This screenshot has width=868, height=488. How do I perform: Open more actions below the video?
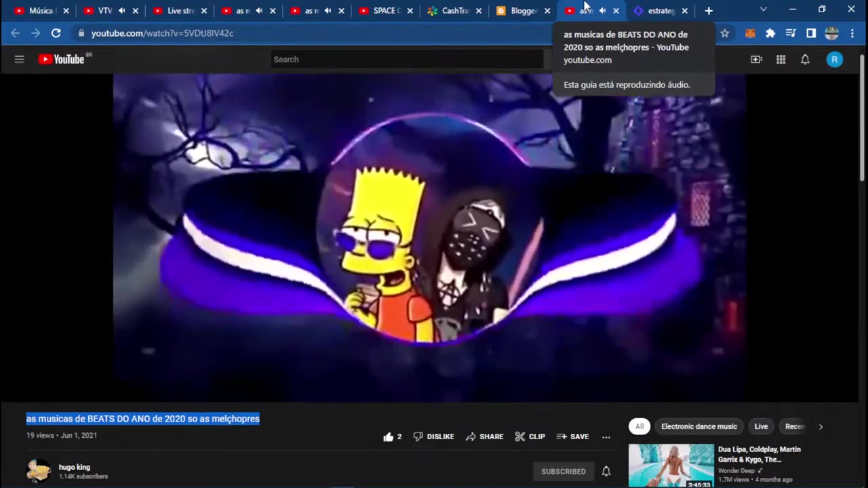point(606,436)
